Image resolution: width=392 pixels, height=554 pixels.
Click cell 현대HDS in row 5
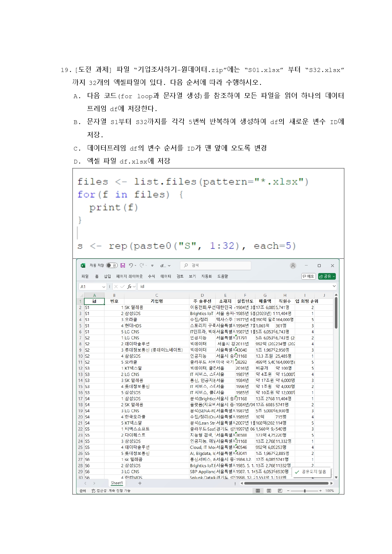pyautogui.click(x=157, y=326)
